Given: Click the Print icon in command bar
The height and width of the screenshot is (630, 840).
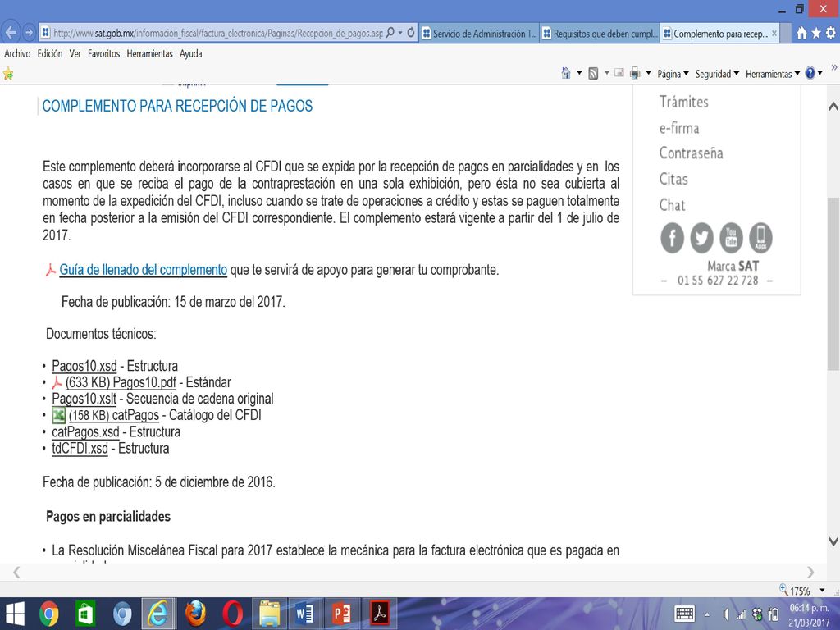Looking at the screenshot, I should click(635, 73).
